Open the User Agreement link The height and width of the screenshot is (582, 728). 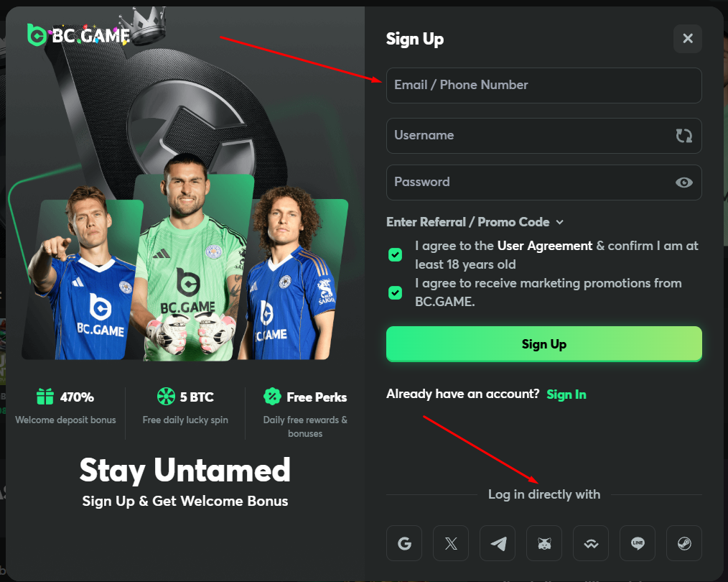[545, 246]
